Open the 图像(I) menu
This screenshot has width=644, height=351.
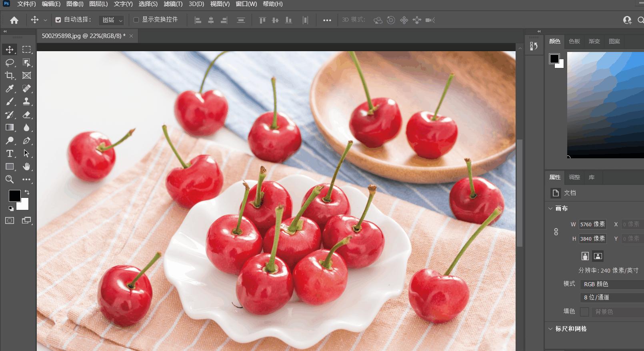pyautogui.click(x=75, y=4)
